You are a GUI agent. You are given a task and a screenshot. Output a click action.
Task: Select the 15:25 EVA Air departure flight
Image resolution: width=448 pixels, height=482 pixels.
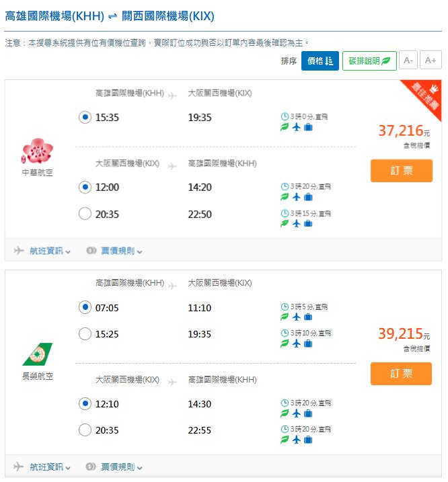(85, 333)
